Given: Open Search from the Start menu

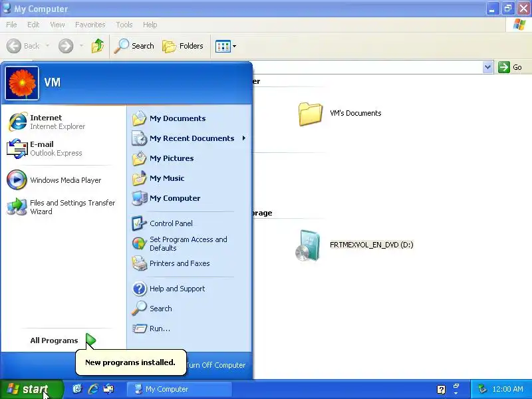Looking at the screenshot, I should tap(189, 309).
